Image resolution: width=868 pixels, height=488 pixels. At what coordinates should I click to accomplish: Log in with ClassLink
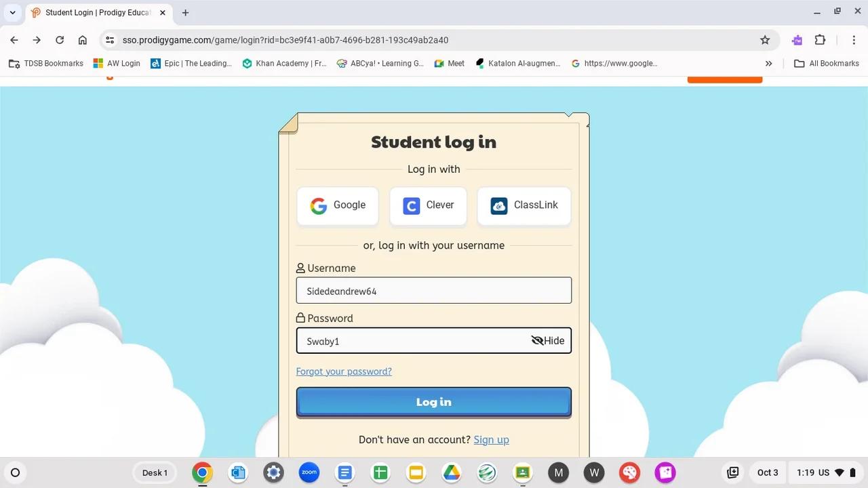[524, 206]
